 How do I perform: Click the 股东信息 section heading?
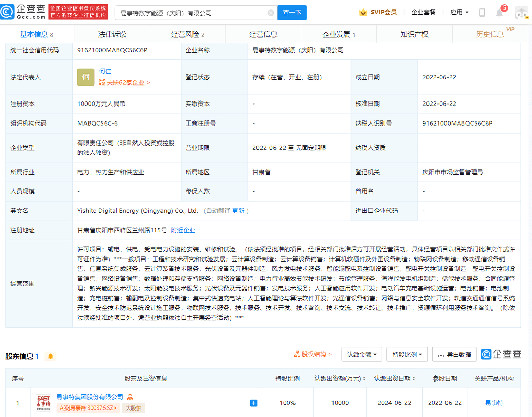click(x=19, y=356)
